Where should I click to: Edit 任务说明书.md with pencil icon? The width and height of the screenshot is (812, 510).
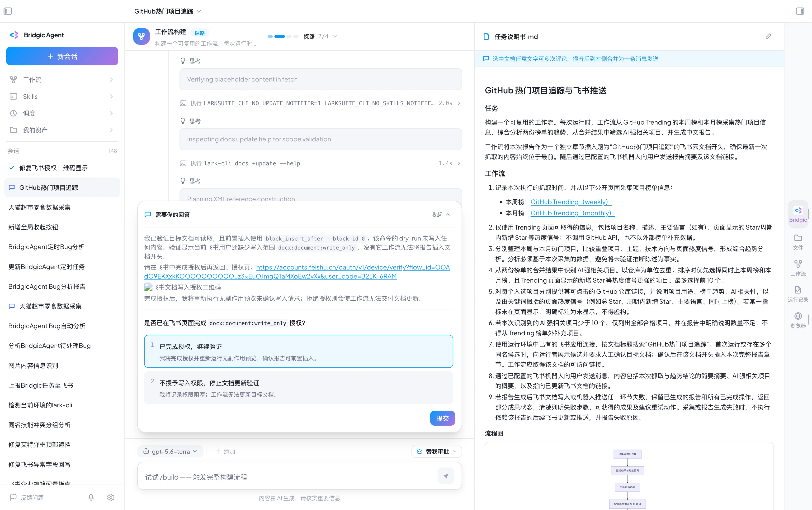[768, 36]
